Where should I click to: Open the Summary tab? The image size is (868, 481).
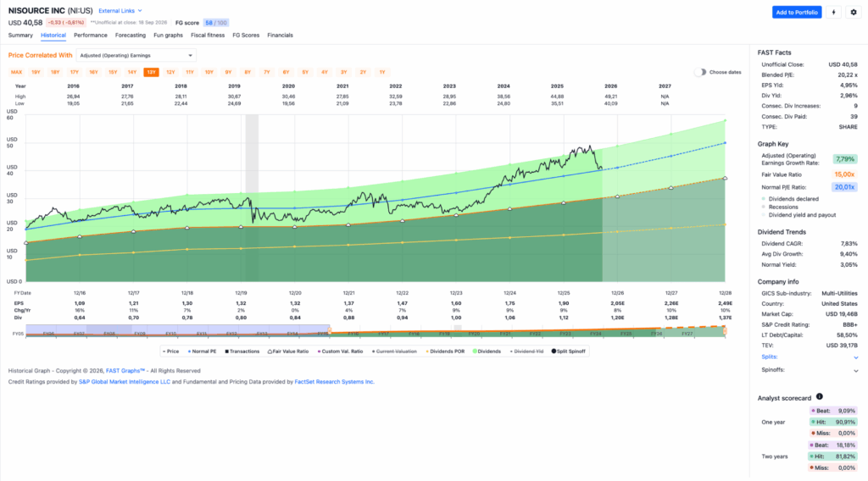click(x=20, y=36)
